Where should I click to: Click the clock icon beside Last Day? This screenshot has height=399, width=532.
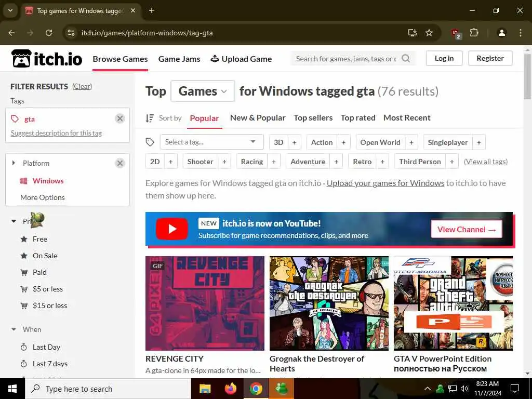[x=24, y=347]
